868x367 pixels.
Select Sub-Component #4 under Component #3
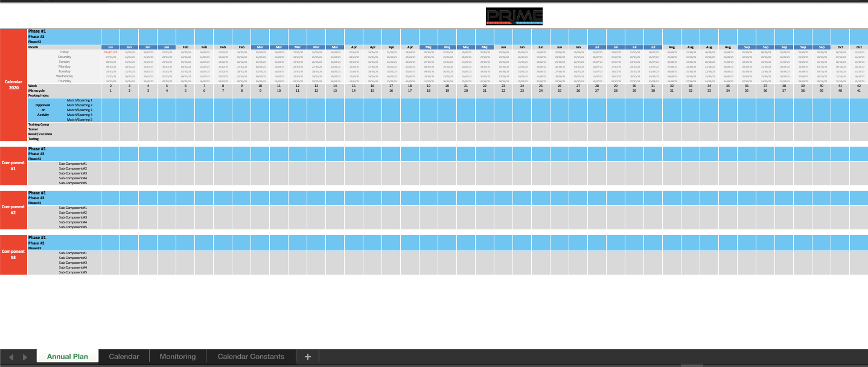click(73, 267)
